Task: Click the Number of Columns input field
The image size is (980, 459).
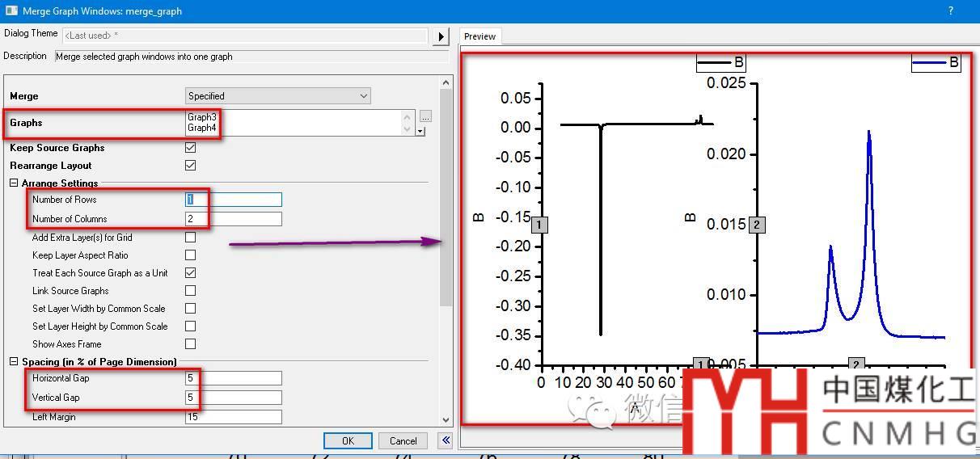Action: pos(234,219)
